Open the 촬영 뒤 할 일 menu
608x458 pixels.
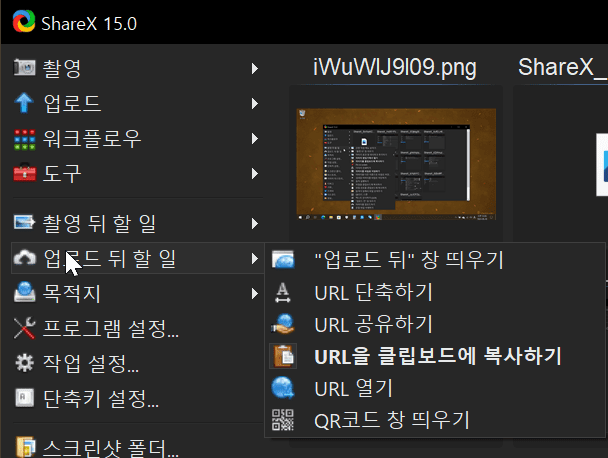[x=137, y=223]
